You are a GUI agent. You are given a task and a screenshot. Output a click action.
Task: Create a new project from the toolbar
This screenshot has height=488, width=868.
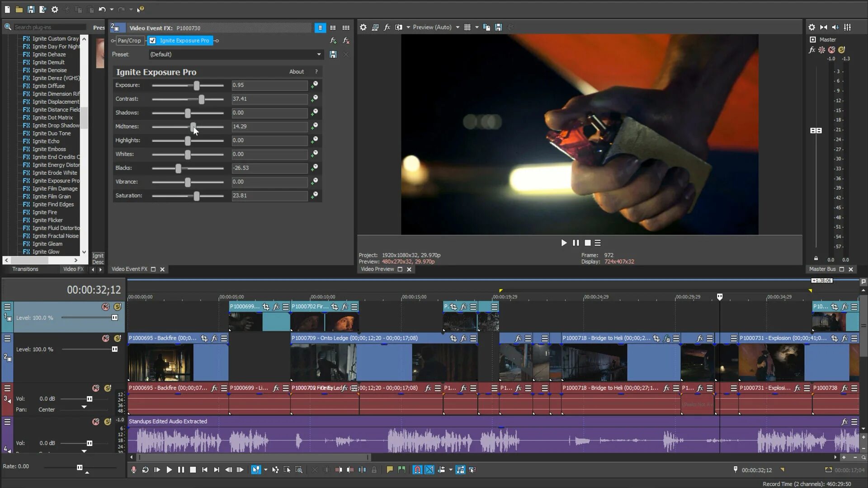point(7,9)
